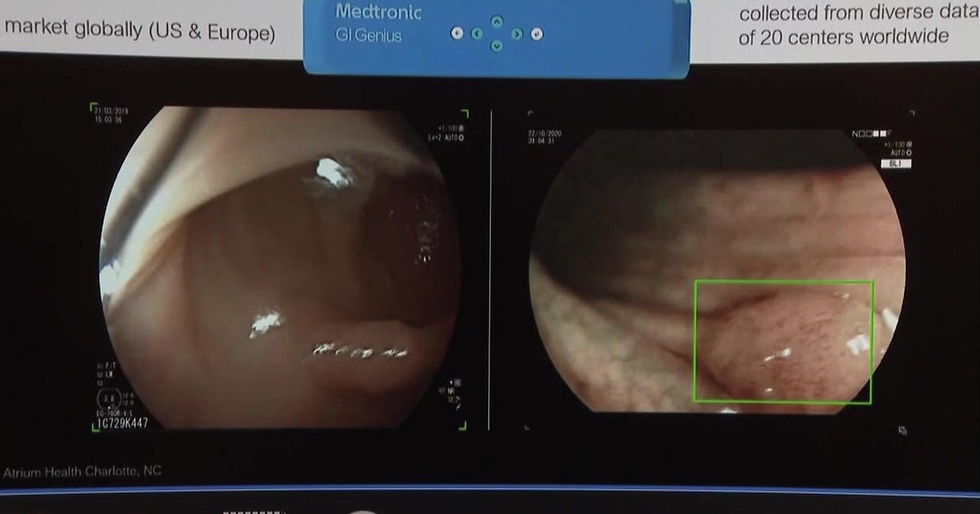Click the GI Genius label
The image size is (980, 514).
point(368,36)
